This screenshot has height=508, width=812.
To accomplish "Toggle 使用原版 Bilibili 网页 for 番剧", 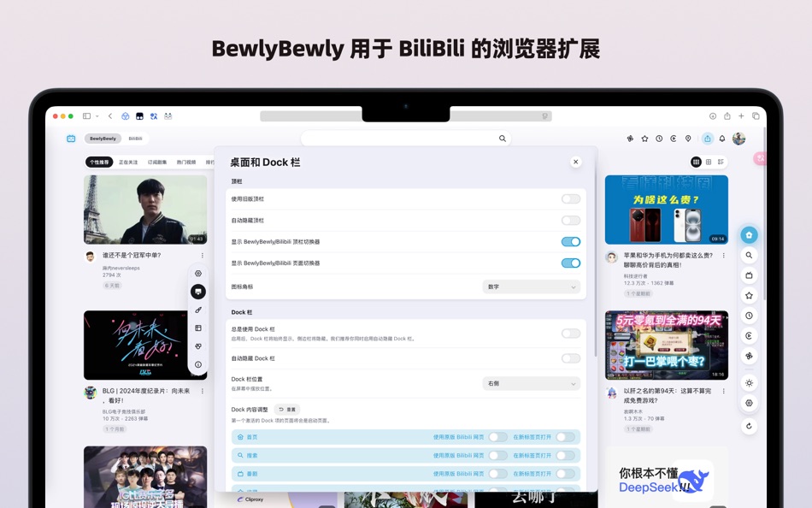I will coord(497,474).
